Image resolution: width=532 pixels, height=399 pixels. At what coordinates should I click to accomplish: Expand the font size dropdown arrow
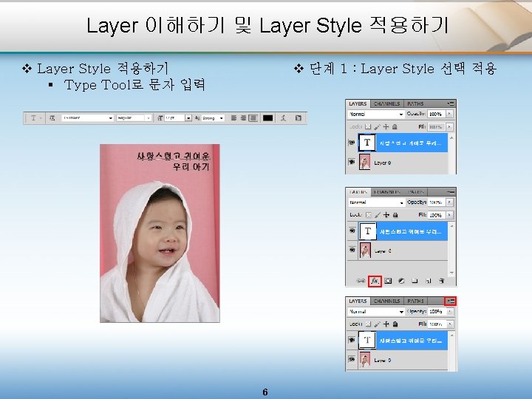188,118
